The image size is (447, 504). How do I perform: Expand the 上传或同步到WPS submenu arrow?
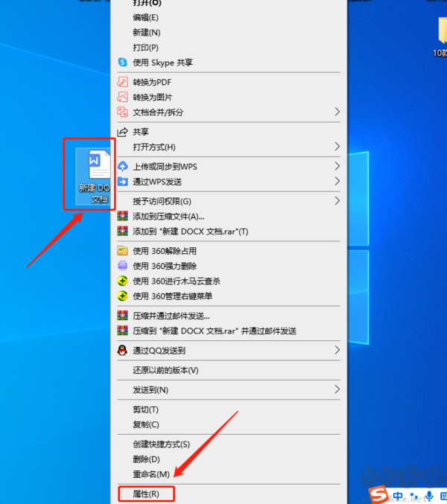(x=337, y=166)
